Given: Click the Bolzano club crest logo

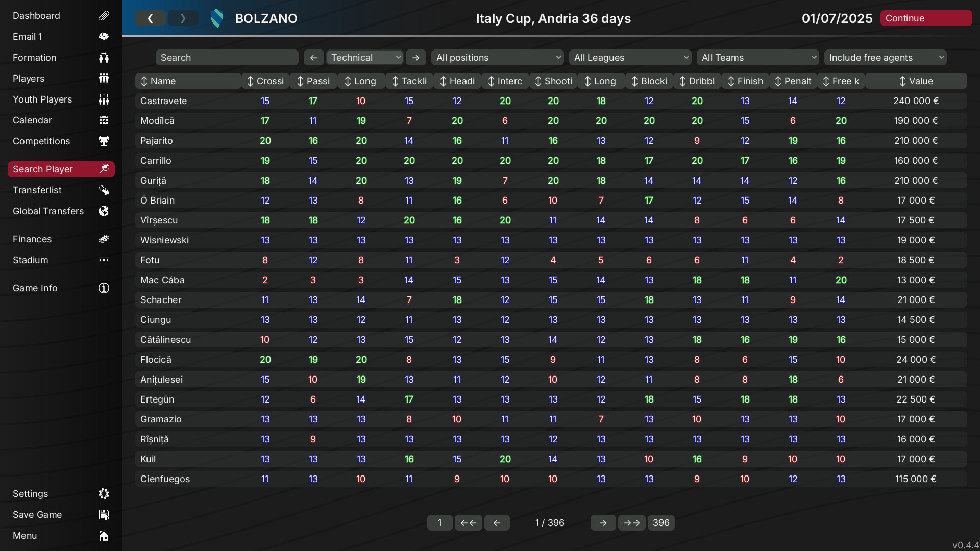Looking at the screenshot, I should [x=217, y=18].
